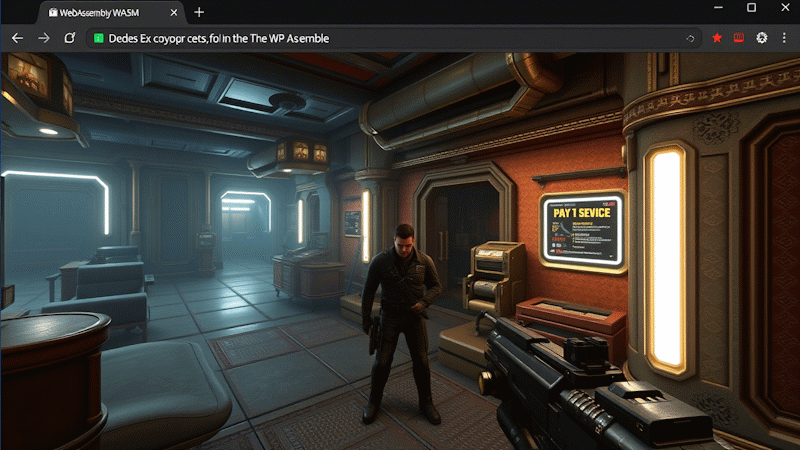800x450 pixels.
Task: Maximize the browser window
Action: (752, 8)
